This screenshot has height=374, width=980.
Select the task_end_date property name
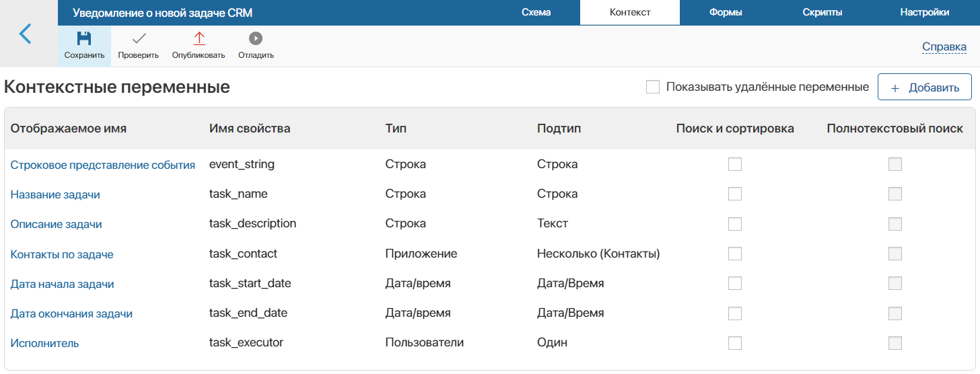tap(248, 313)
